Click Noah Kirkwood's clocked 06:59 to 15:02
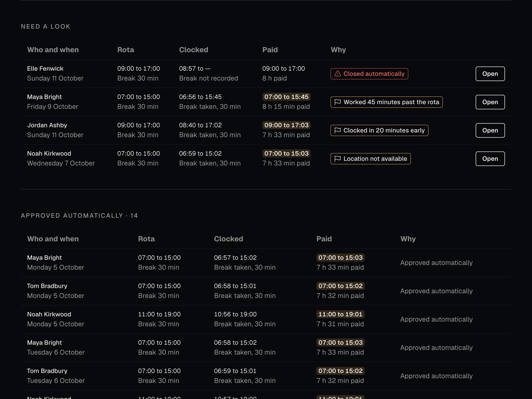 200,154
